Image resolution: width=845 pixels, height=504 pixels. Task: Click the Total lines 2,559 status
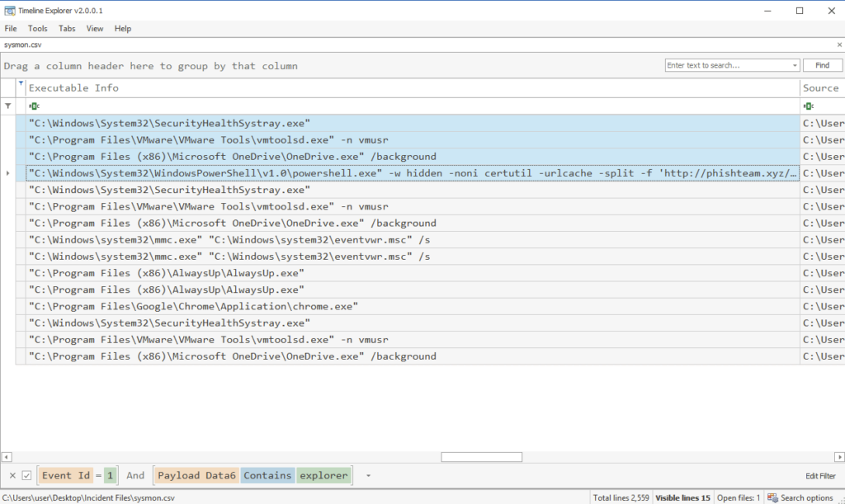pyautogui.click(x=621, y=498)
